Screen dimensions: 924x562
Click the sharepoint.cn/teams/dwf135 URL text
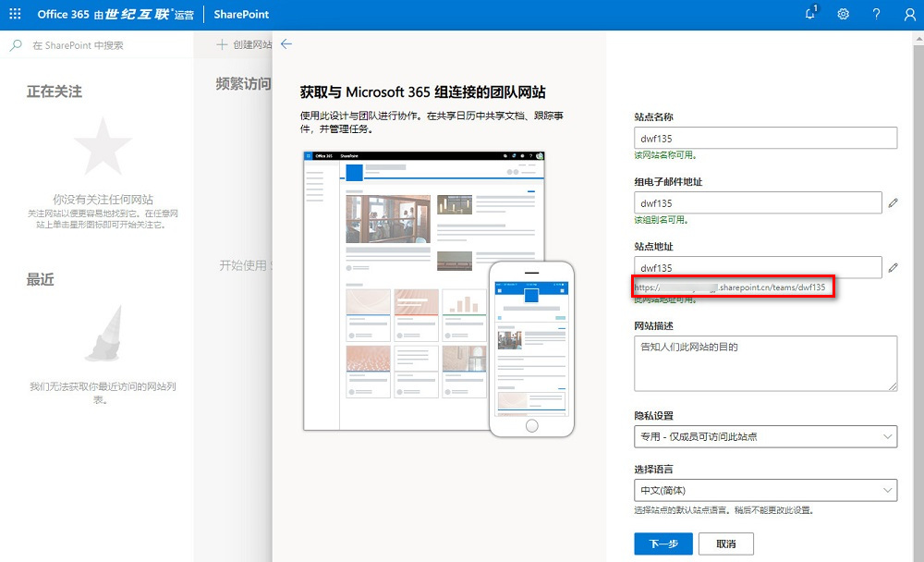pyautogui.click(x=772, y=287)
